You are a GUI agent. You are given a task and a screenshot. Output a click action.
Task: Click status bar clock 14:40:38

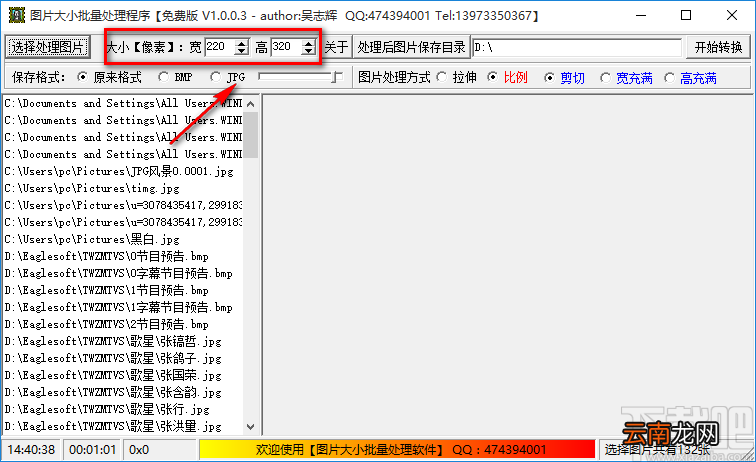(31, 449)
